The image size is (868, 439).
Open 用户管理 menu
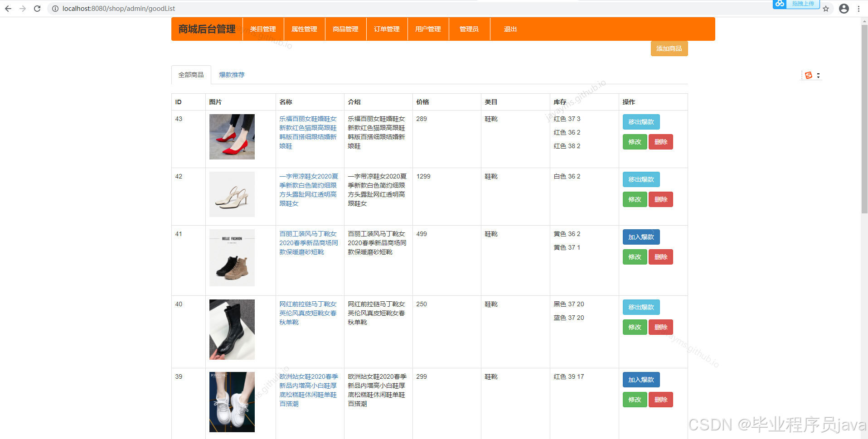tap(428, 29)
